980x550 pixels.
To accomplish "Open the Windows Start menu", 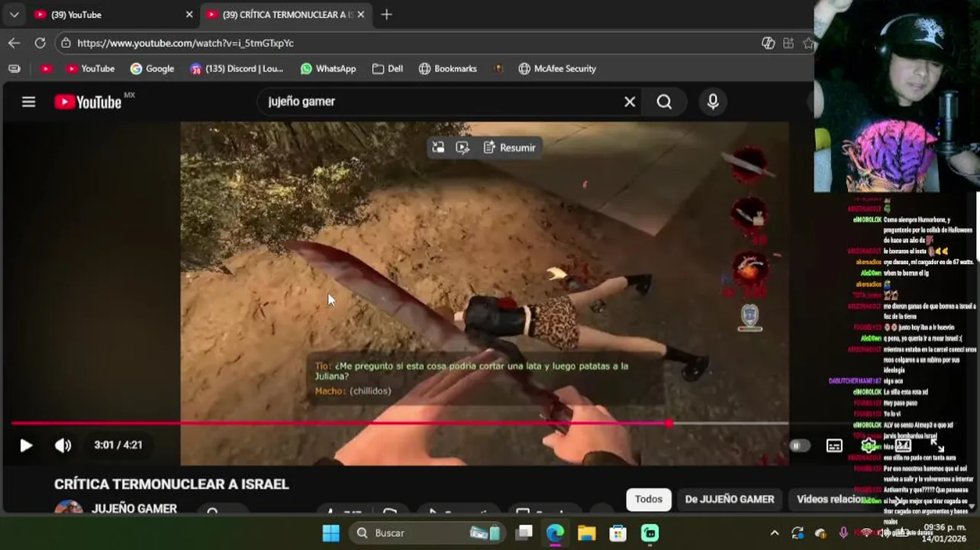I will pyautogui.click(x=330, y=532).
